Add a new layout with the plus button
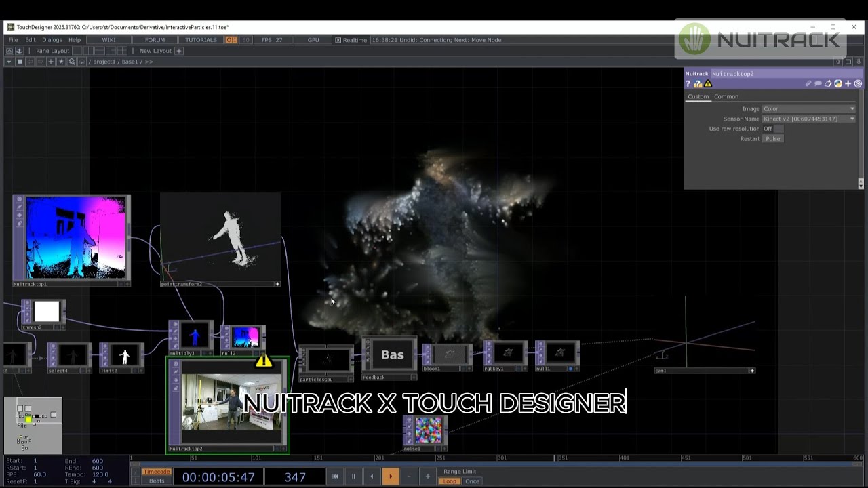Screen dimensions: 868x488 tap(180, 51)
